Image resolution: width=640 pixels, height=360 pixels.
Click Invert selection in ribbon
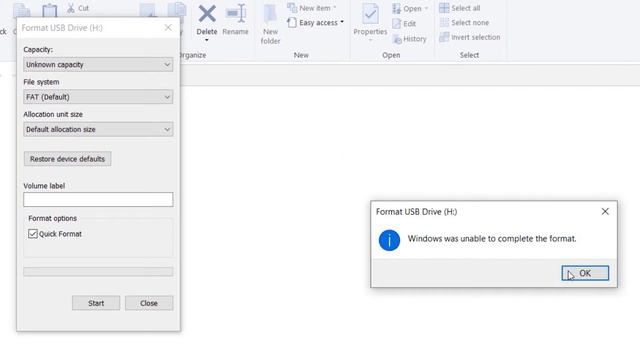click(x=469, y=37)
